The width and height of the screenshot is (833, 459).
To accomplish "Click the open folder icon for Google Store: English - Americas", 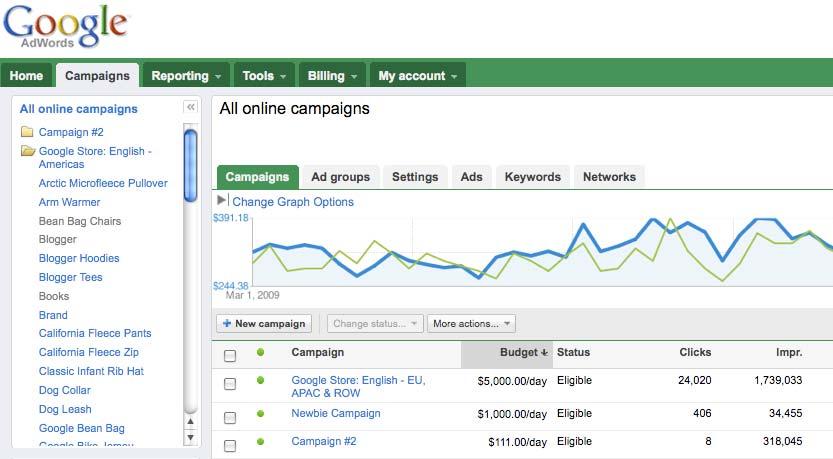I will (x=28, y=151).
